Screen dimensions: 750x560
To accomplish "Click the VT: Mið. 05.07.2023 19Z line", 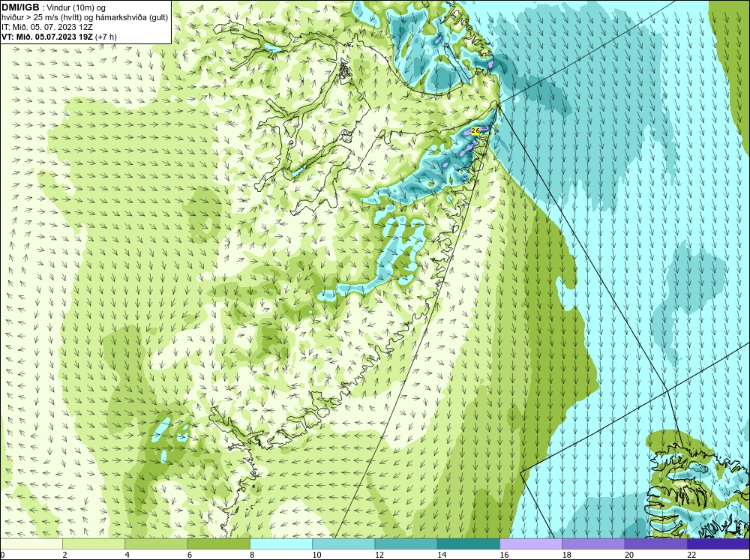I will point(59,37).
